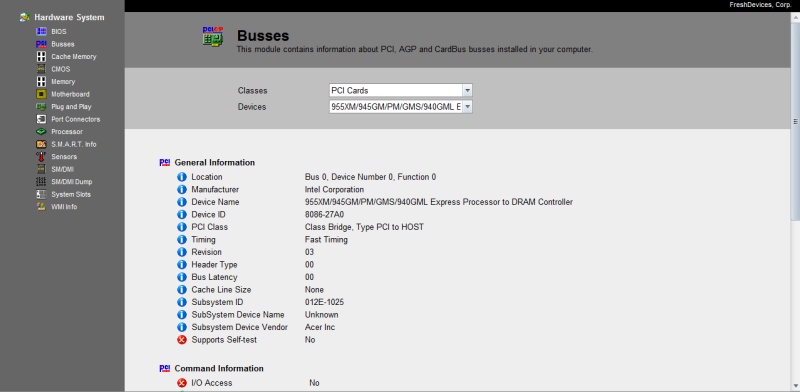Image resolution: width=800 pixels, height=392 pixels.
Task: Open the Sensors section
Action: pos(64,157)
